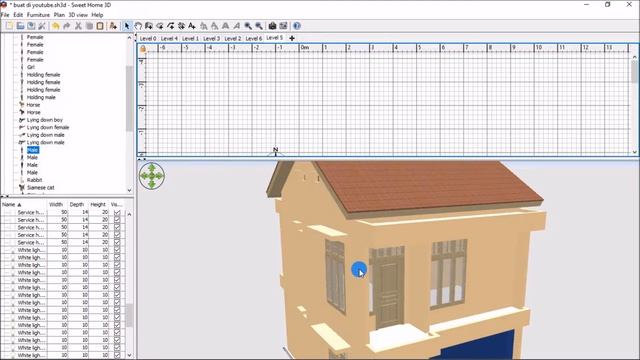Click the 3D view navigation up arrow
This screenshot has width=640, height=360.
(x=152, y=168)
